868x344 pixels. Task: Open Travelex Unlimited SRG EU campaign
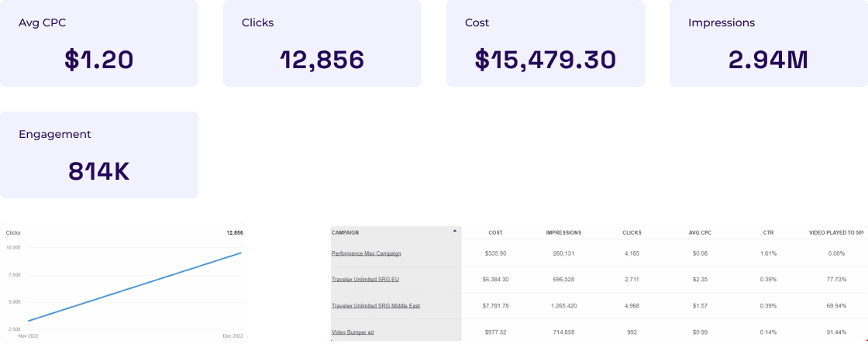[365, 279]
